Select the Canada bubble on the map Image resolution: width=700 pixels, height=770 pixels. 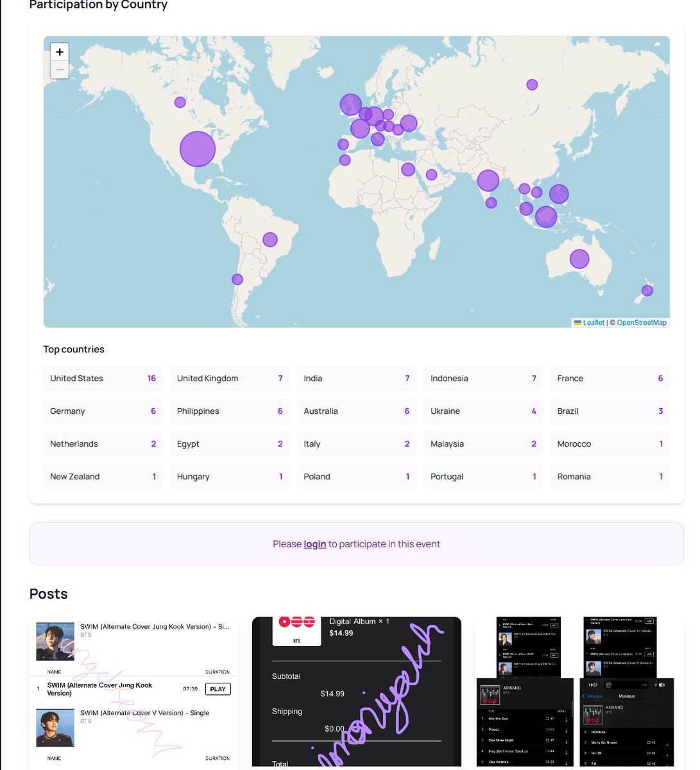point(180,102)
